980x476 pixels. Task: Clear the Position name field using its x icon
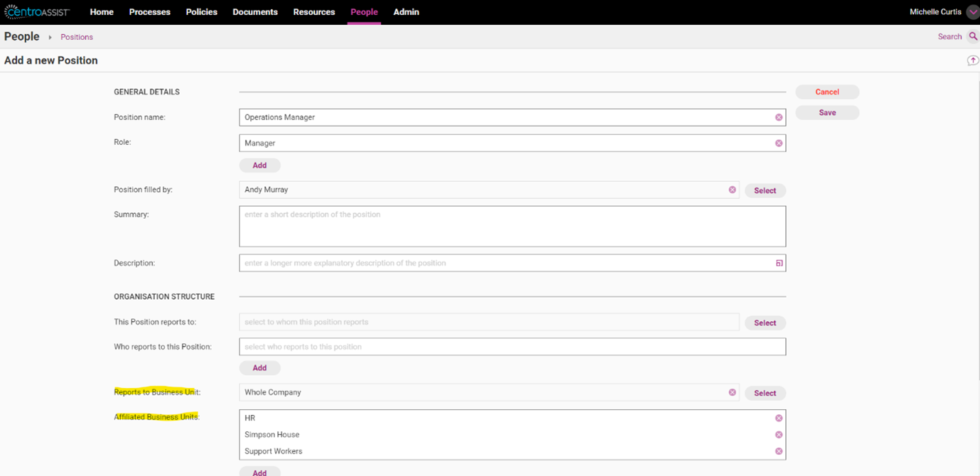[x=779, y=117]
